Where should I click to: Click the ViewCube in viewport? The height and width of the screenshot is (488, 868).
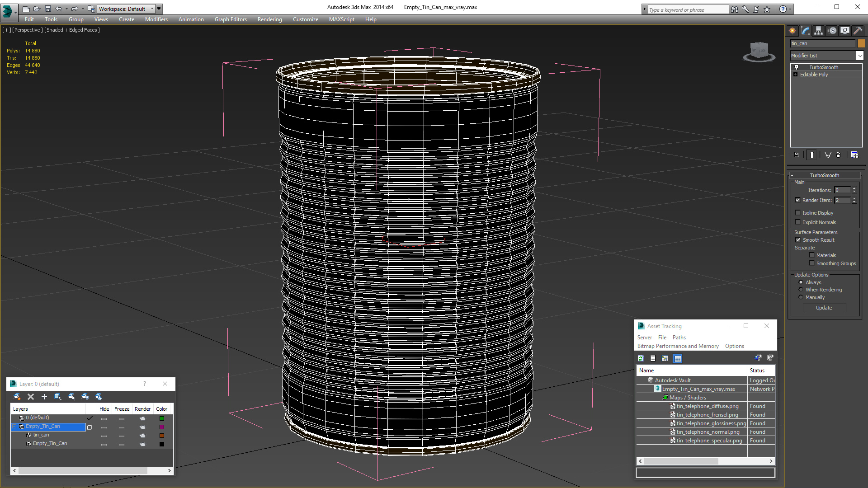click(759, 51)
